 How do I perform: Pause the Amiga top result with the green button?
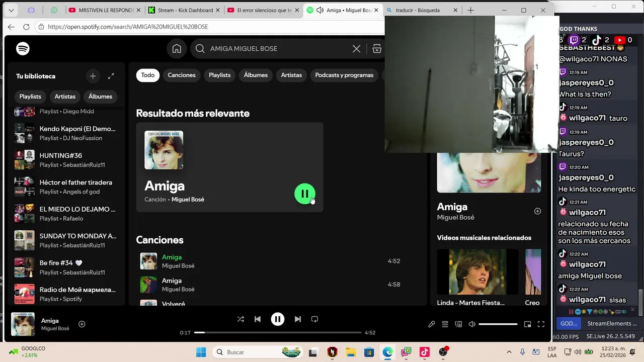pos(305,194)
